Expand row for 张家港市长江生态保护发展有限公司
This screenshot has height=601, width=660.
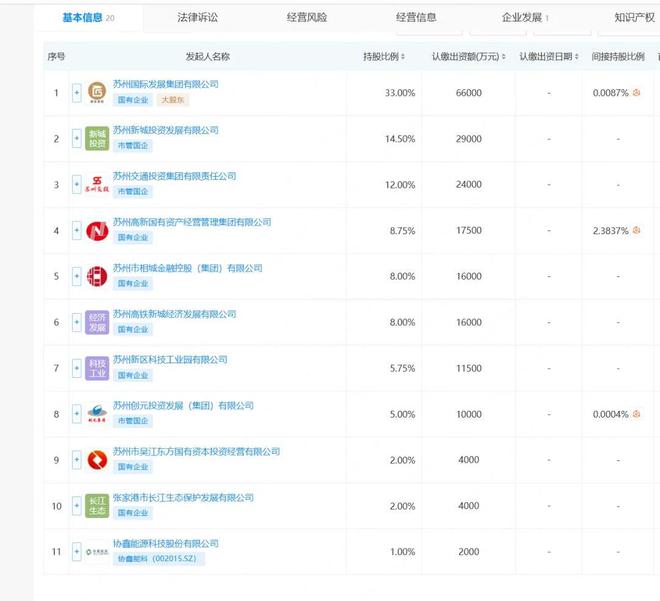pyautogui.click(x=77, y=506)
